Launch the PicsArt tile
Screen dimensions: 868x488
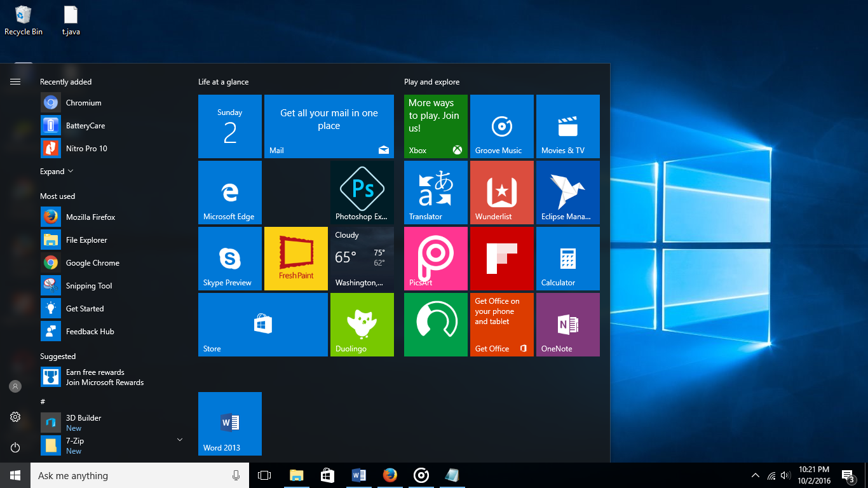click(436, 259)
